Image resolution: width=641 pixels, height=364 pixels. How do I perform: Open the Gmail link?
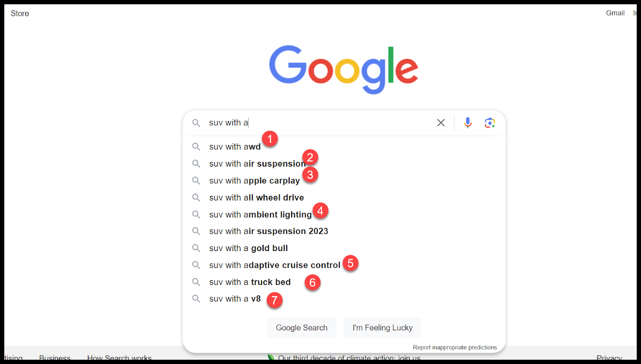click(x=615, y=13)
